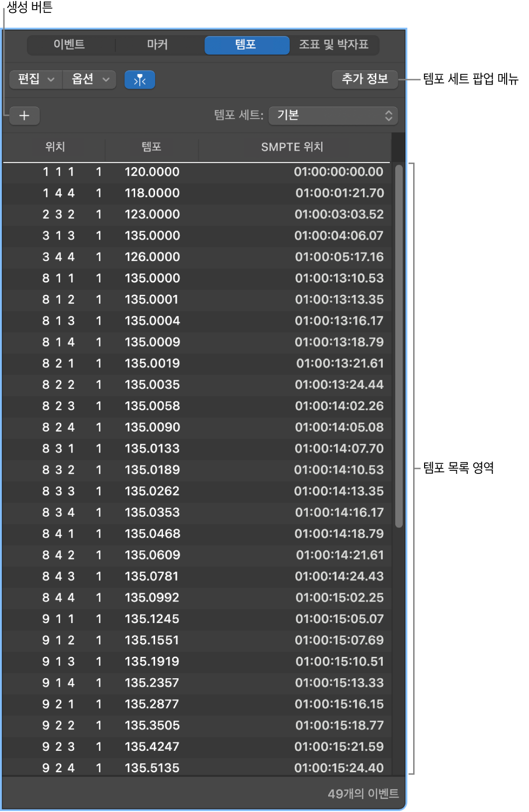The image size is (529, 812).
Task: Click SMPTE position 01:00:00:00.00
Action: 339,172
